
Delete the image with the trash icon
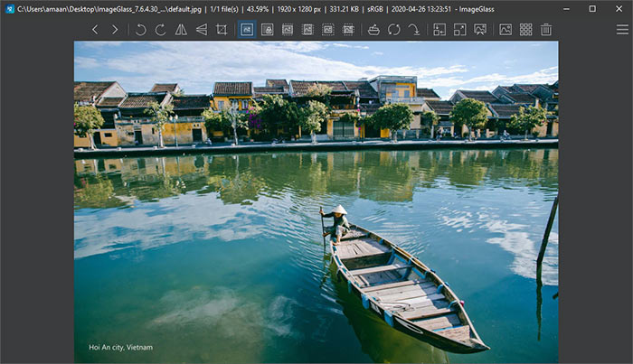(546, 30)
